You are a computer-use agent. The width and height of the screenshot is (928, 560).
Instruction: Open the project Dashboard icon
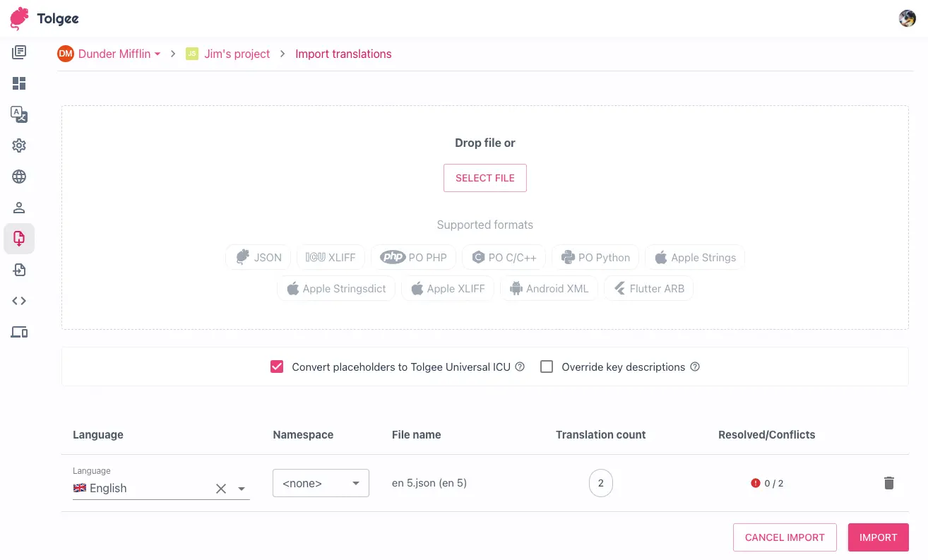pos(19,83)
